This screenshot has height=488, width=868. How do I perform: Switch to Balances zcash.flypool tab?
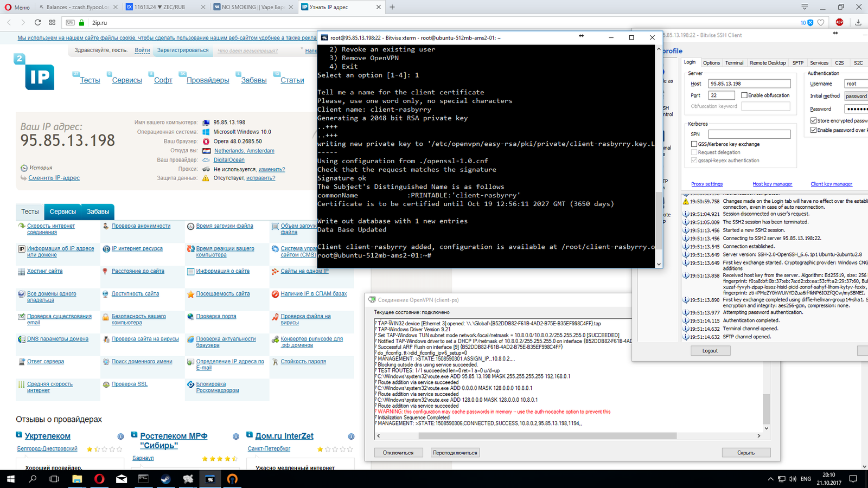tap(77, 7)
